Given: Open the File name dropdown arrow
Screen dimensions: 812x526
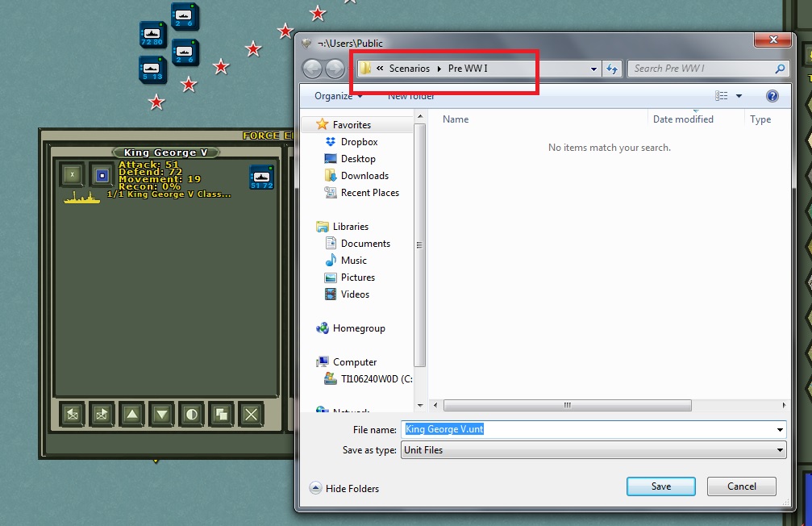Looking at the screenshot, I should pyautogui.click(x=780, y=430).
